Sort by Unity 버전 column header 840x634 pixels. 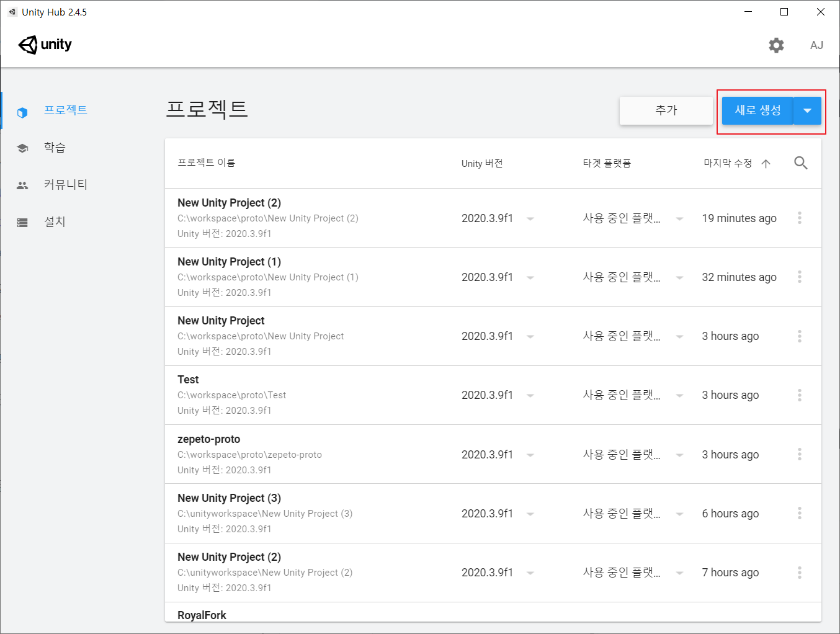(482, 163)
